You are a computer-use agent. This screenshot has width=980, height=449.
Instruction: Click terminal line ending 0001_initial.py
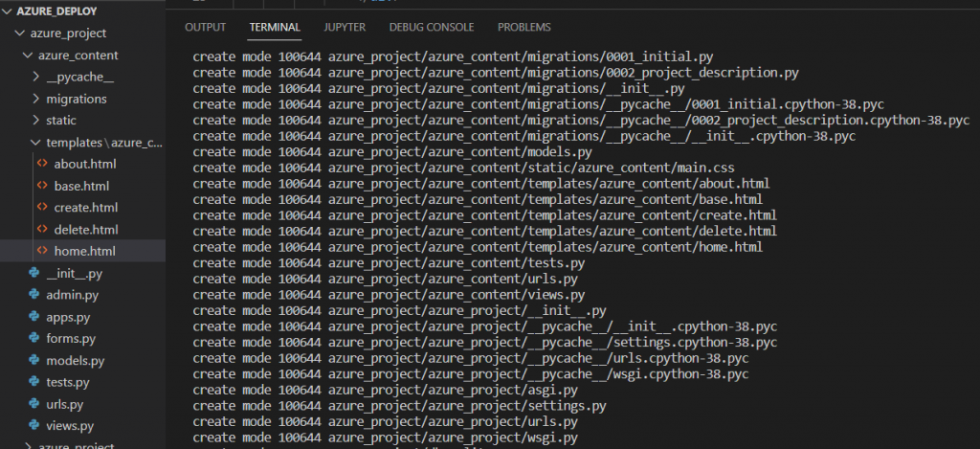[x=453, y=56]
